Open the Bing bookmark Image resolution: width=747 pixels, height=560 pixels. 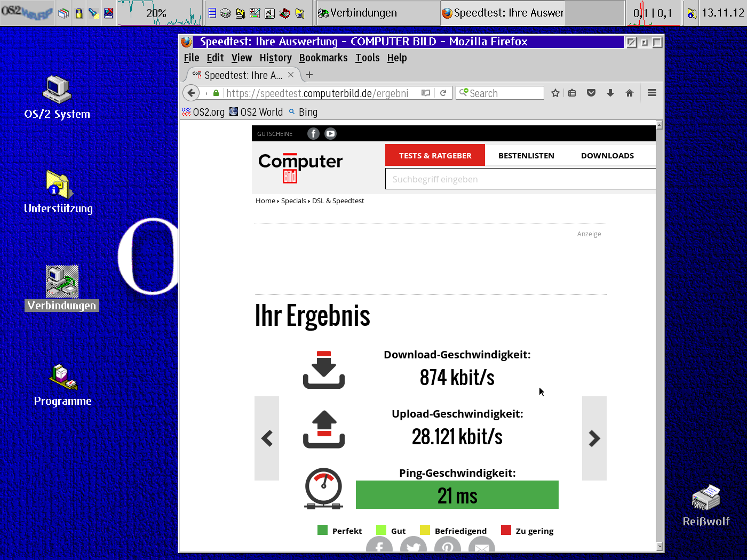[x=303, y=112]
